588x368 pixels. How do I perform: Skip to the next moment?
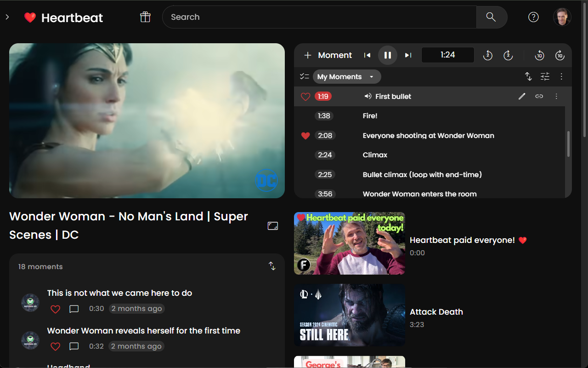408,55
